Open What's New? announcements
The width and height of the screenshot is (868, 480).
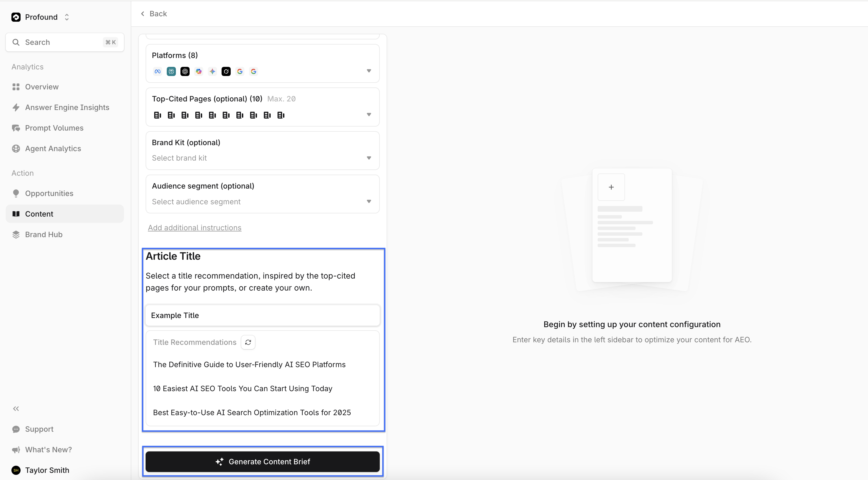[48, 450]
